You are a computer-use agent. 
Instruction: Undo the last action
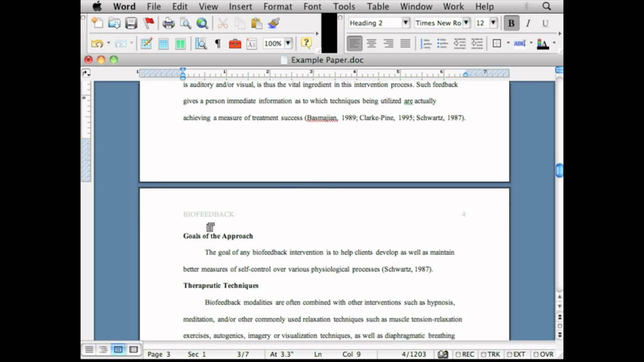pyautogui.click(x=97, y=44)
